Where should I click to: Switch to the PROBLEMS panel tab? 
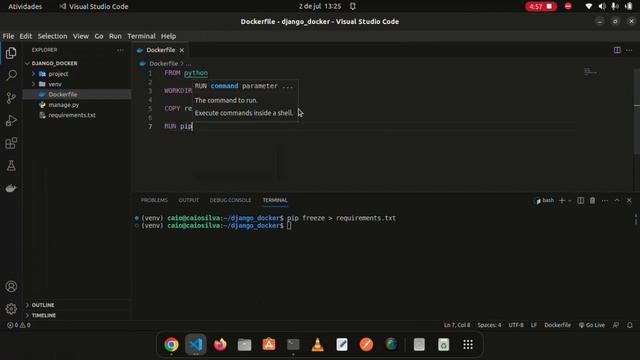(154, 200)
